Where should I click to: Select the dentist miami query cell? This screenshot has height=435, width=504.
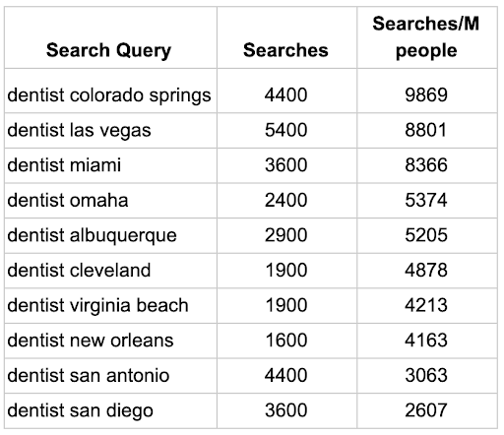click(110, 165)
